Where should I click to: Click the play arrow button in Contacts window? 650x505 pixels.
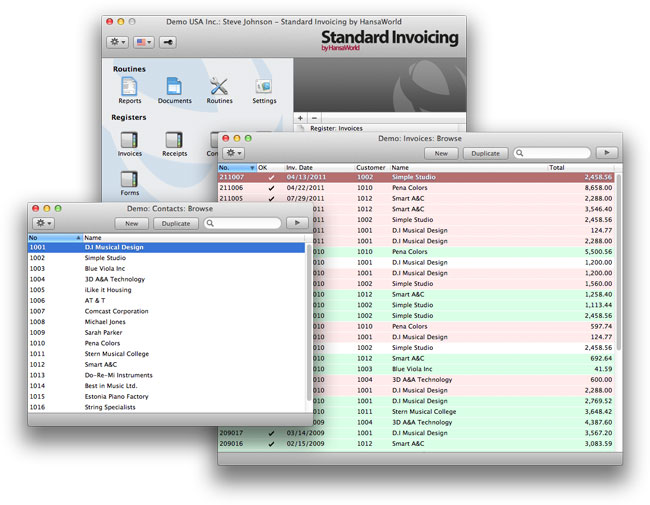click(x=297, y=223)
